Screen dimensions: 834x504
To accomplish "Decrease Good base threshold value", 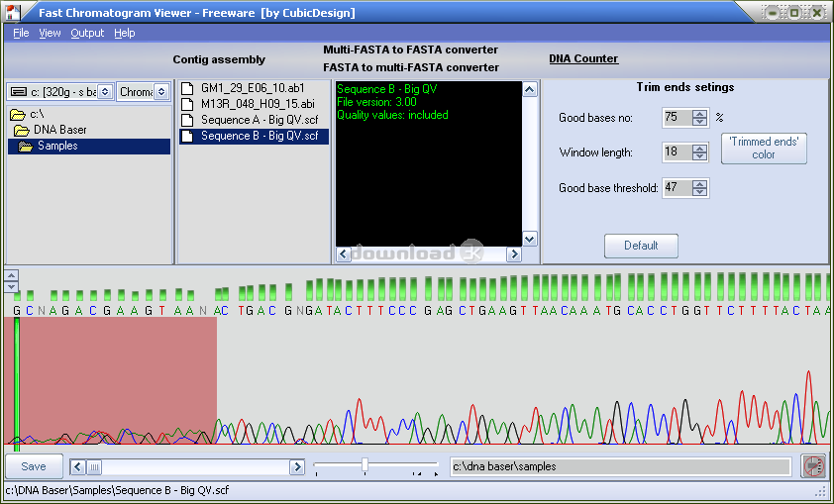I will click(x=700, y=192).
